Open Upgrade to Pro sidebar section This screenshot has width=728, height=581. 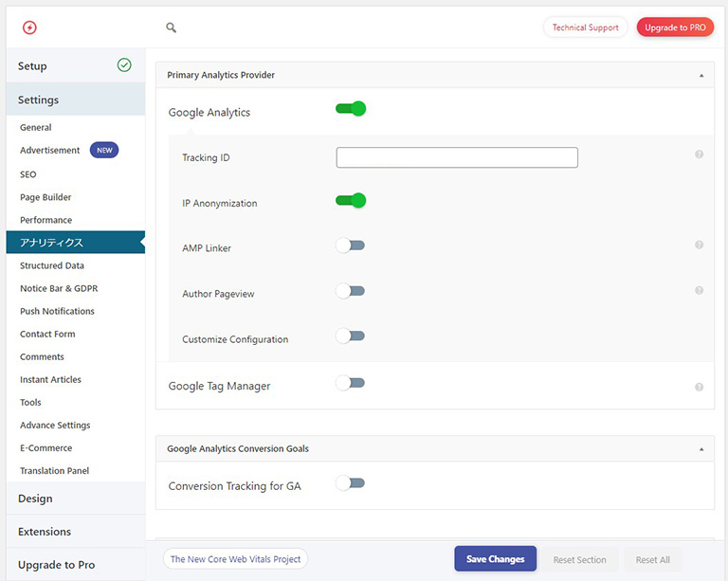click(76, 564)
